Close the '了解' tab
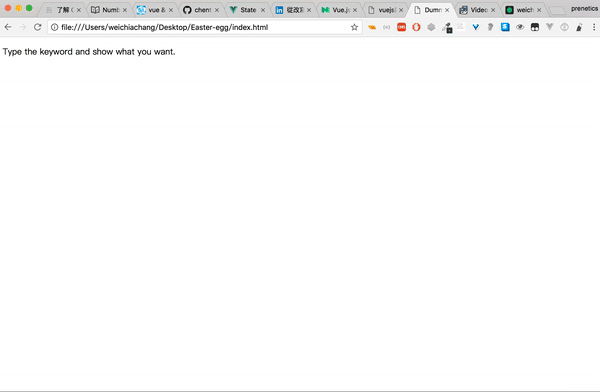Image resolution: width=600 pixels, height=392 pixels. [x=79, y=10]
